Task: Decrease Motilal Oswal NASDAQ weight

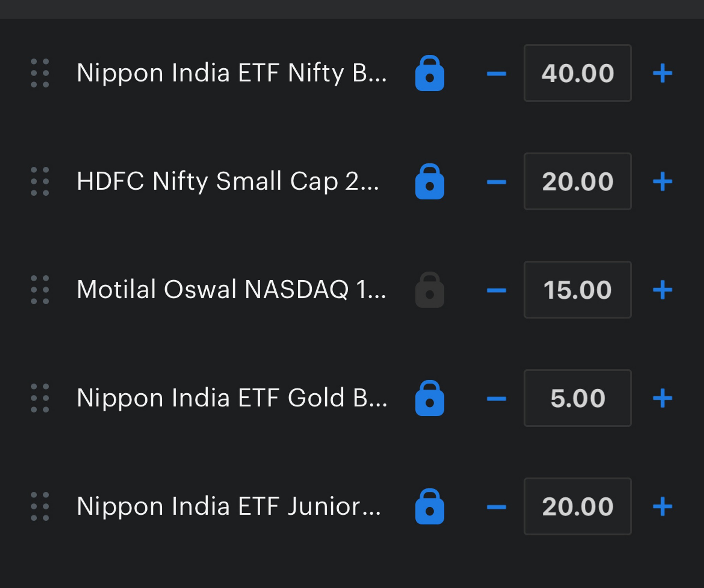Action: [496, 290]
